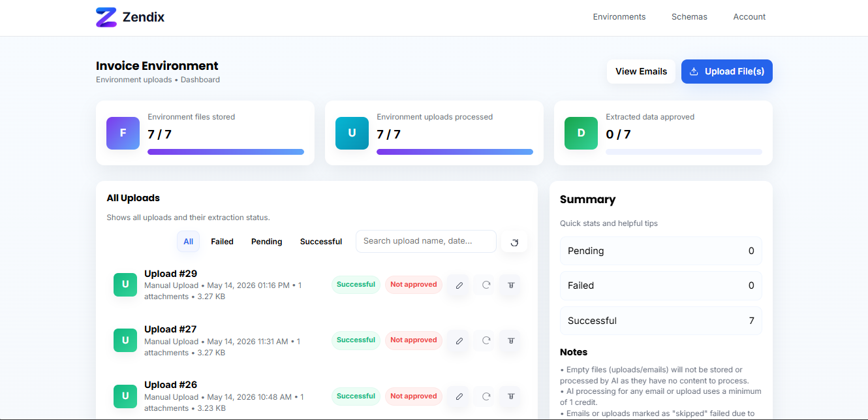This screenshot has width=868, height=420.
Task: Click the green D data approved icon
Action: pyautogui.click(x=581, y=133)
